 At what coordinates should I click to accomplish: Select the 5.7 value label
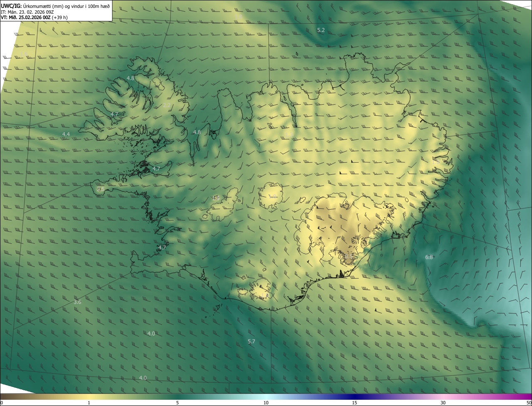tap(251, 342)
